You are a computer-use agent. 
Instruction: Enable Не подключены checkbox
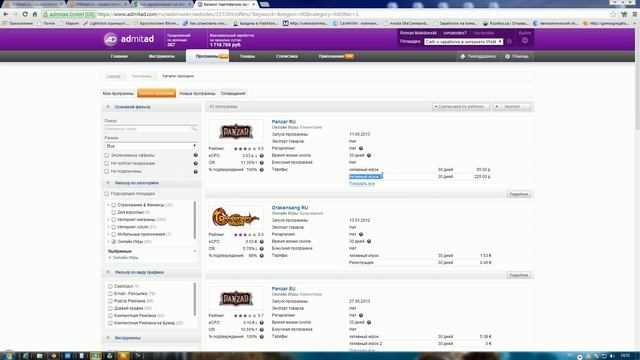point(107,171)
